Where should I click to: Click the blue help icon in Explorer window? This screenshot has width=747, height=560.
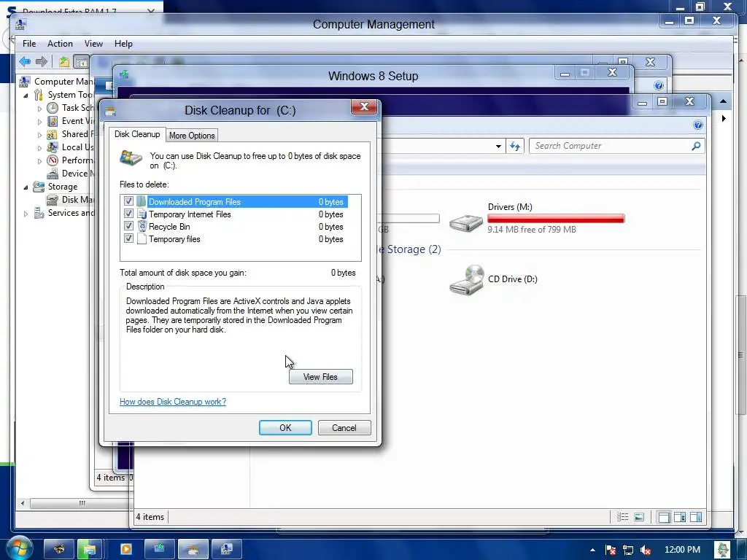click(x=698, y=125)
